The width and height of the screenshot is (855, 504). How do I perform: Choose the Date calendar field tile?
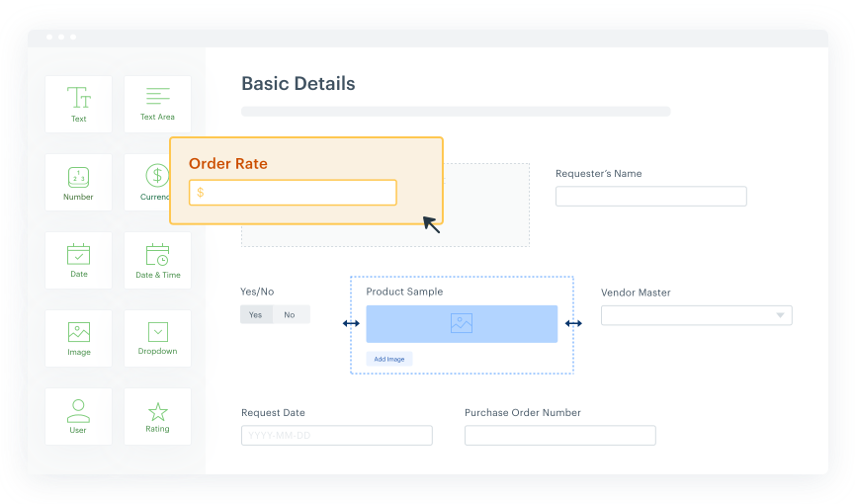pyautogui.click(x=78, y=260)
